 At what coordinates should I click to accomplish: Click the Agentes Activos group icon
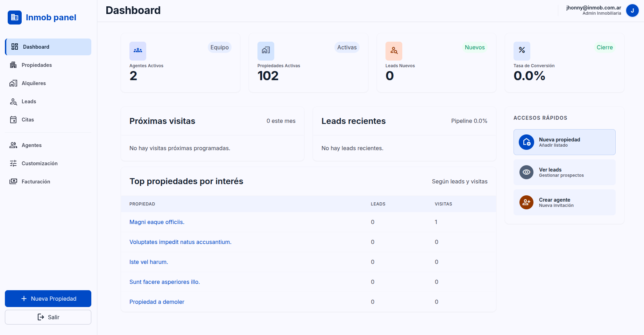pos(138,50)
